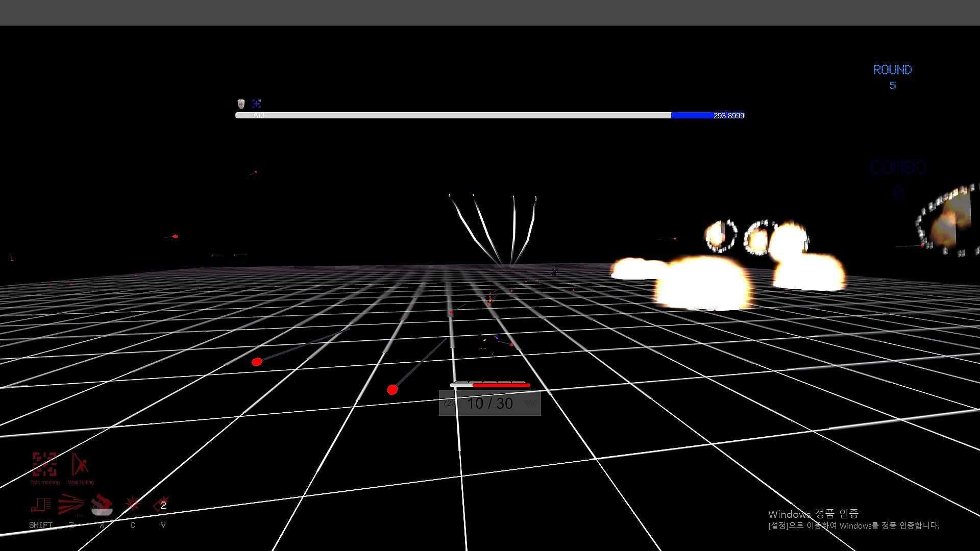
Task: Click the COMBO counter text
Action: tap(898, 167)
